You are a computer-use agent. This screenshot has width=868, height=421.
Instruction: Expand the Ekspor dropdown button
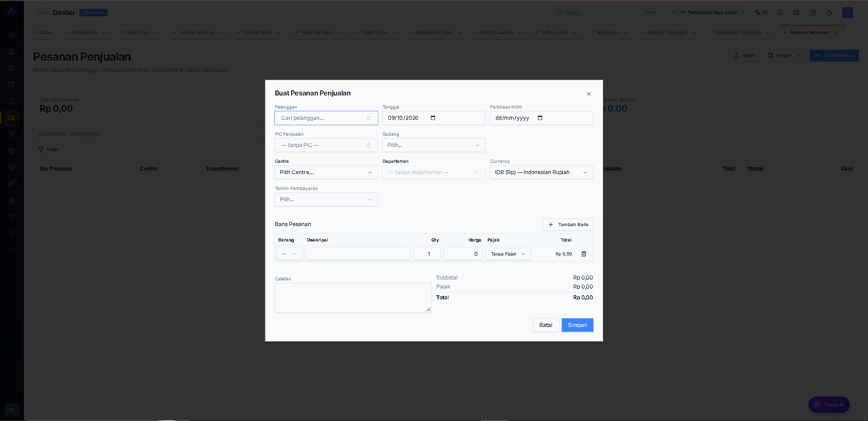pos(784,56)
